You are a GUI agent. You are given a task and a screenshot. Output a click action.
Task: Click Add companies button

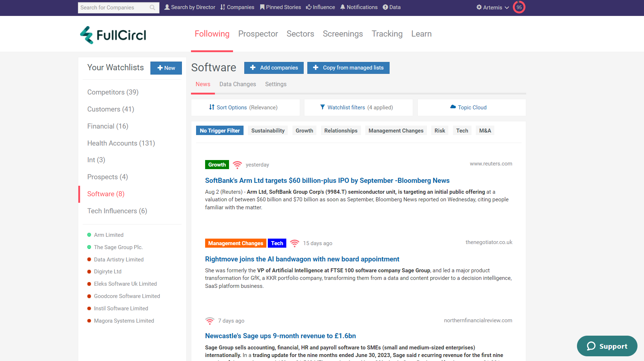(x=274, y=68)
